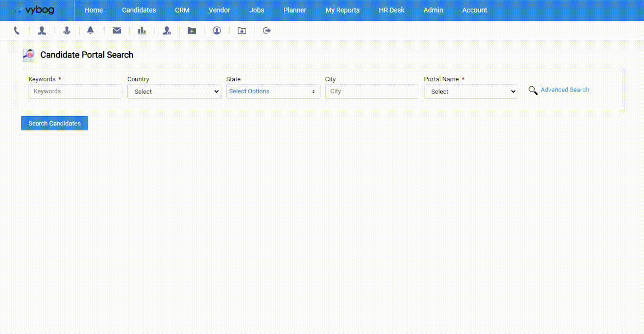Open the bar chart icon
Image resolution: width=644 pixels, height=334 pixels.
tap(142, 31)
